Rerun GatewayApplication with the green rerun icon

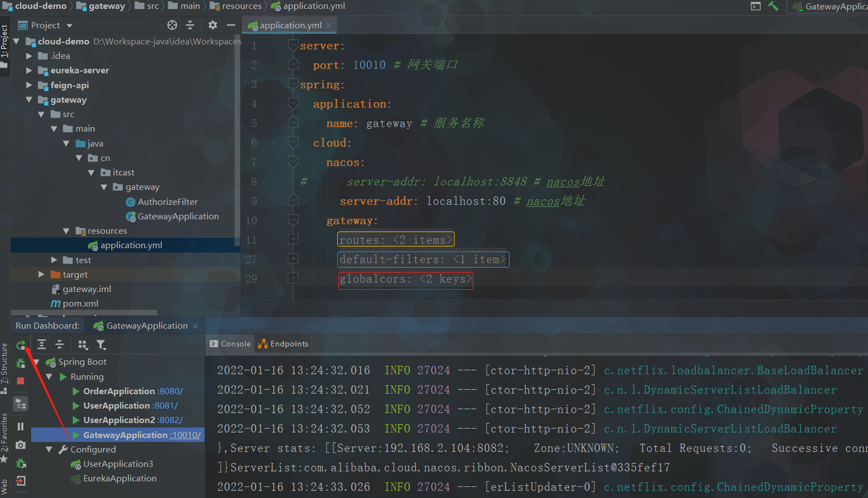click(x=21, y=345)
